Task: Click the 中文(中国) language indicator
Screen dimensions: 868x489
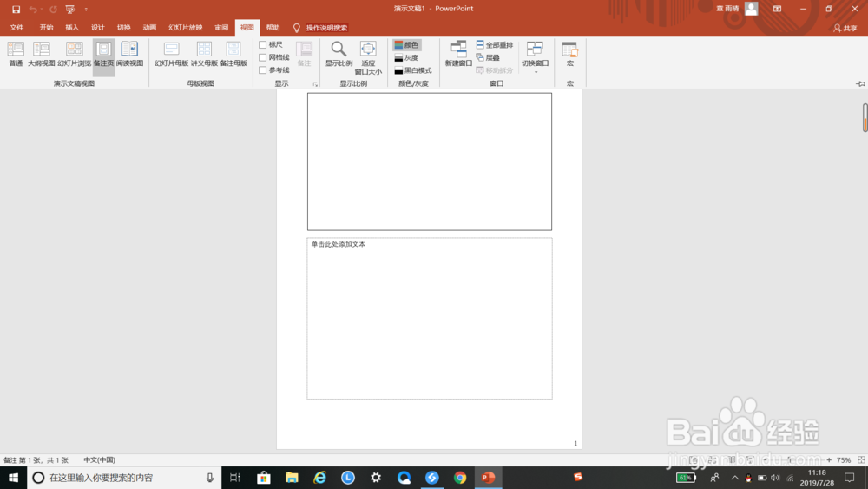Action: [x=99, y=460]
